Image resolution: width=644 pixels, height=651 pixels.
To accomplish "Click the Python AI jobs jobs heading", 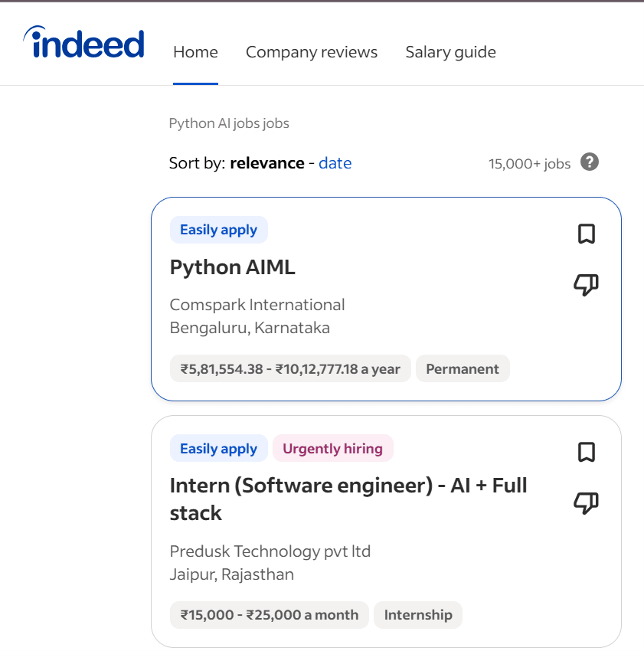I will (x=229, y=123).
